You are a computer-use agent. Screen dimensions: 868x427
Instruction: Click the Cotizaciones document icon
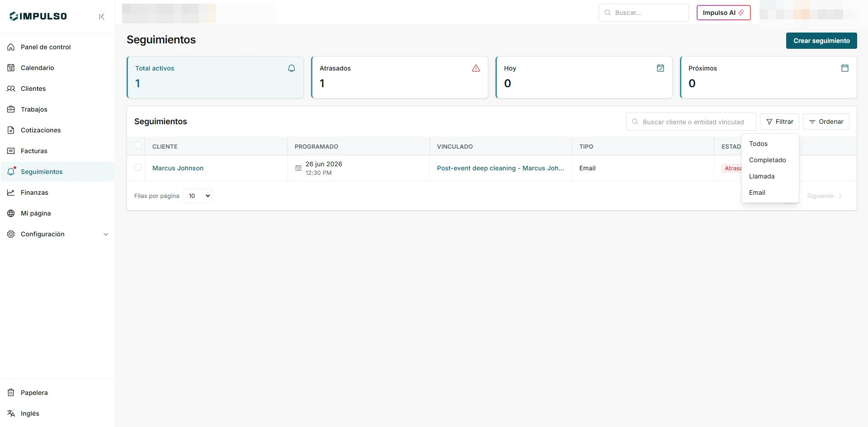click(11, 130)
